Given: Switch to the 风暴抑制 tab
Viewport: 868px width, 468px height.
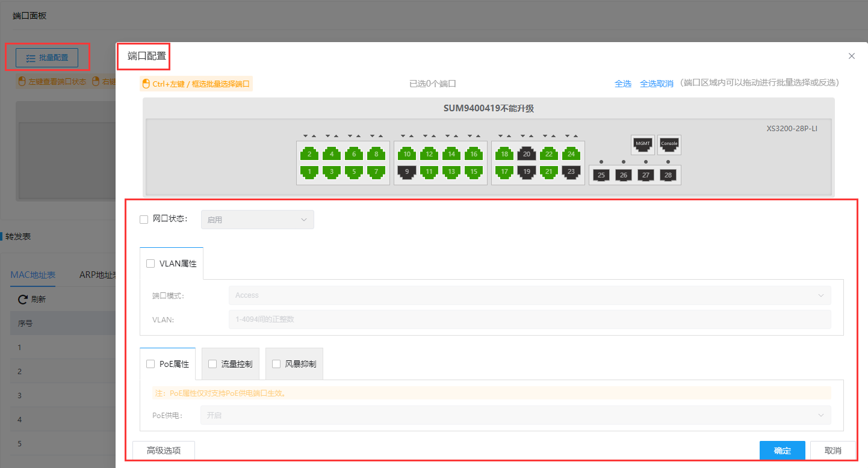Looking at the screenshot, I should [x=300, y=364].
